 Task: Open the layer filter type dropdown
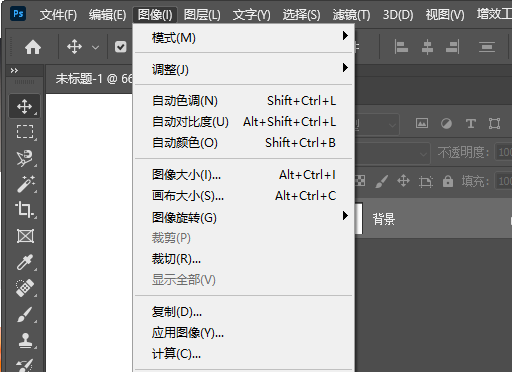point(377,125)
